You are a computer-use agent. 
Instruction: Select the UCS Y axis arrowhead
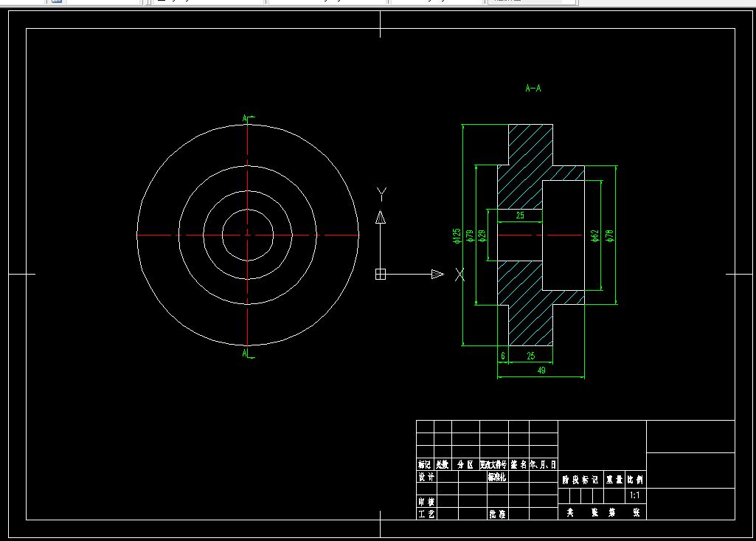[x=381, y=217]
